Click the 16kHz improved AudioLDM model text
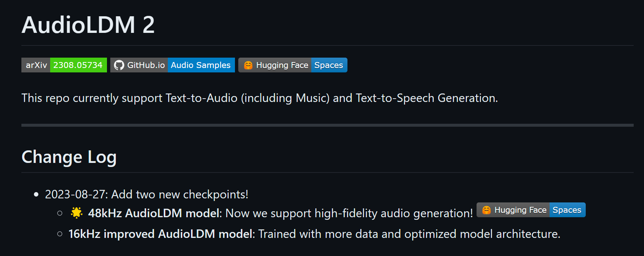The width and height of the screenshot is (644, 256). [162, 234]
